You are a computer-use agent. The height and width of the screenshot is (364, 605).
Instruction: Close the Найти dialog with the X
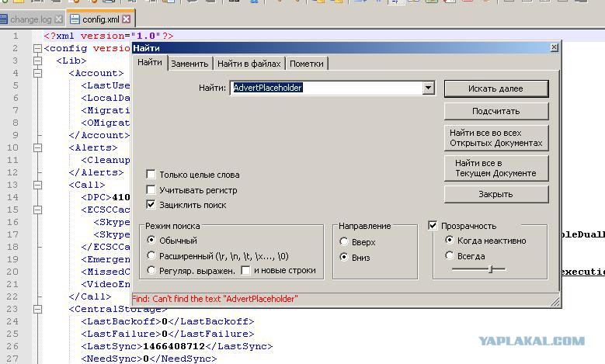pyautogui.click(x=554, y=47)
